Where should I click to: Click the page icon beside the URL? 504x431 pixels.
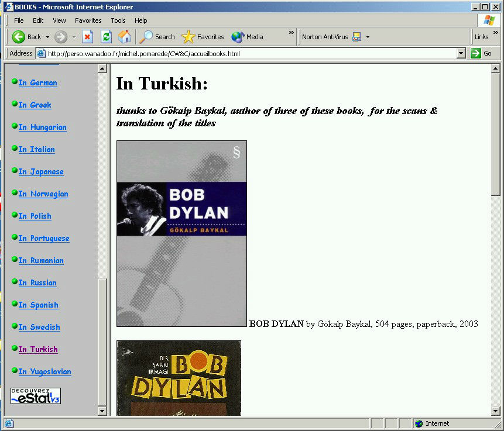(41, 53)
